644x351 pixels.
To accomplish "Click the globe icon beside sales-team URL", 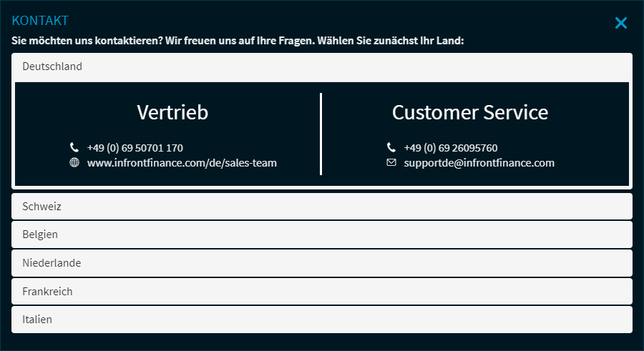I will click(74, 162).
